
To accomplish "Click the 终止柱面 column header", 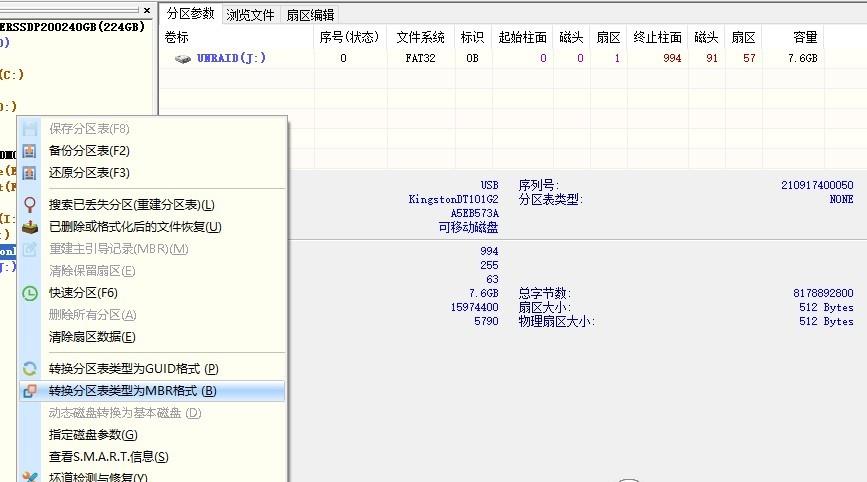I will tap(657, 37).
